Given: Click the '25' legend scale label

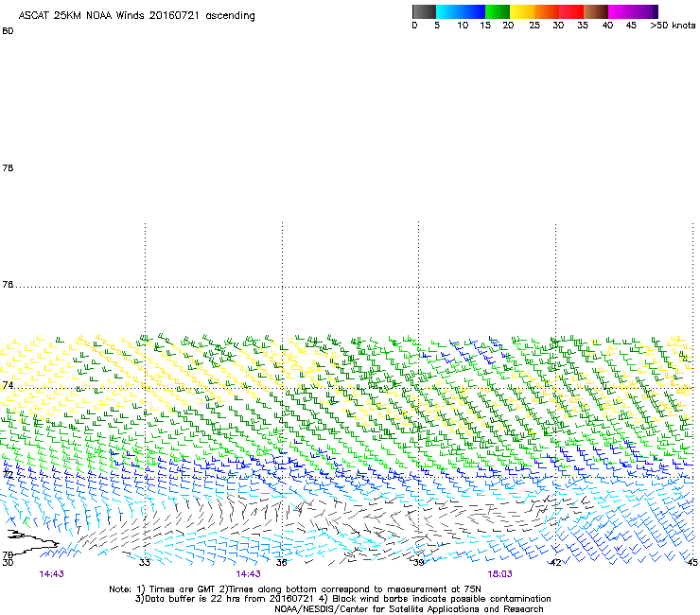Looking at the screenshot, I should pos(534,26).
